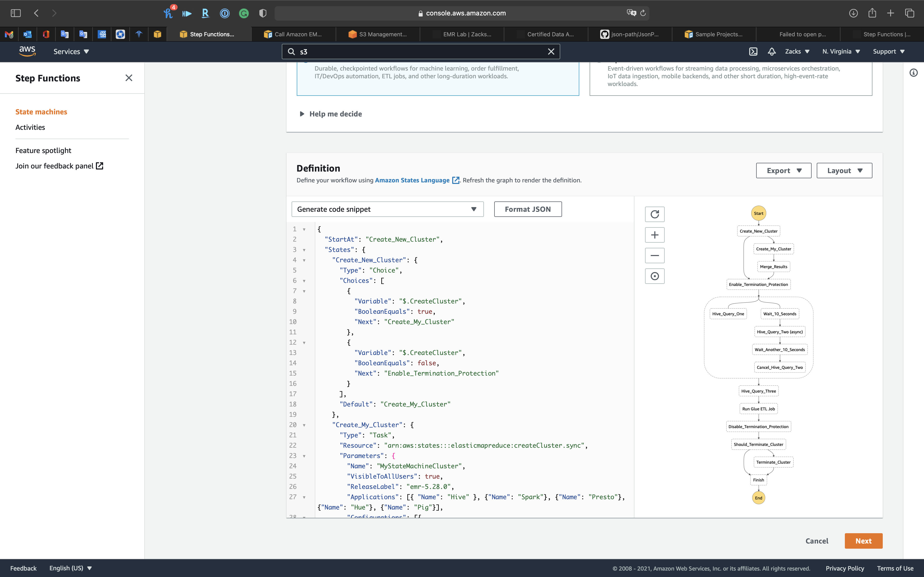Open Activities in the sidebar
The width and height of the screenshot is (924, 577).
click(x=30, y=127)
